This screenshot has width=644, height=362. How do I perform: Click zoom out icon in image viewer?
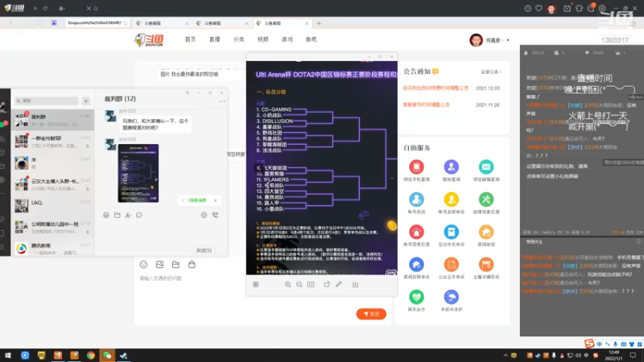[x=299, y=284]
